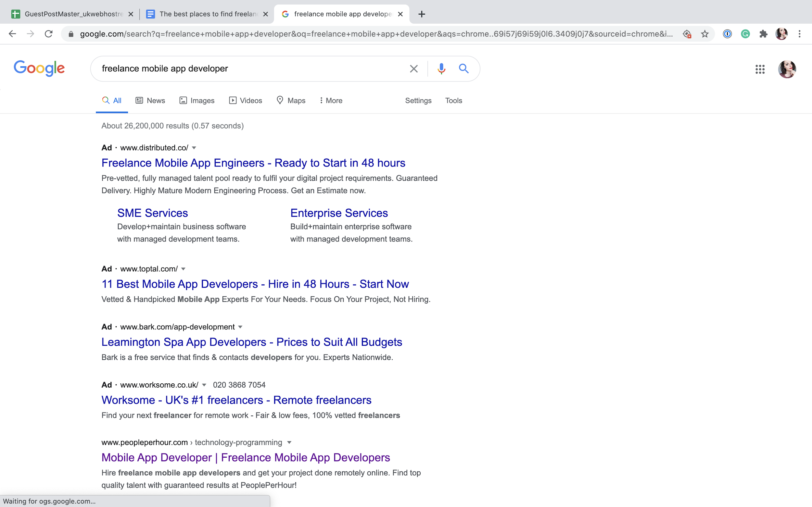Image resolution: width=812 pixels, height=507 pixels.
Task: Switch to News results
Action: coord(150,101)
